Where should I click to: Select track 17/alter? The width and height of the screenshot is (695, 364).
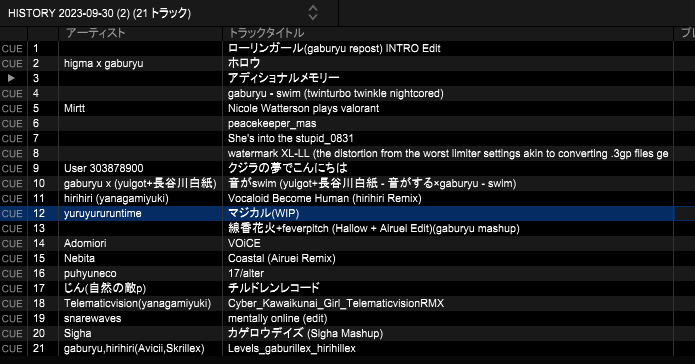pos(246,274)
